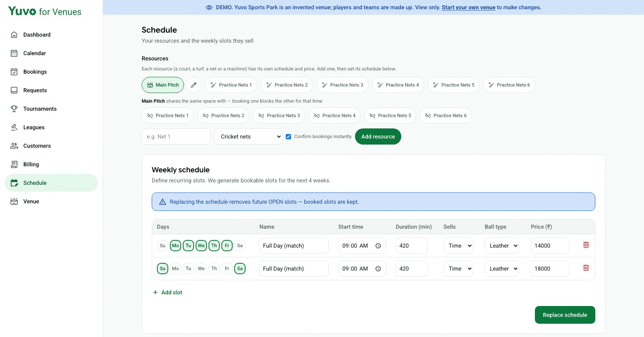Toggle shared space link with Practice Nets 4
The image size is (644, 337).
tap(335, 116)
